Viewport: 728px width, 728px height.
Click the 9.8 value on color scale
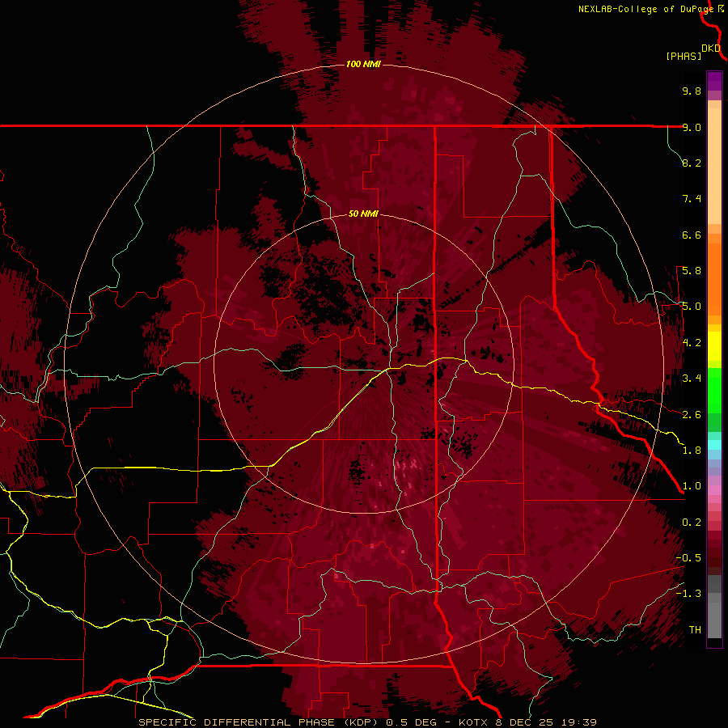tap(692, 91)
